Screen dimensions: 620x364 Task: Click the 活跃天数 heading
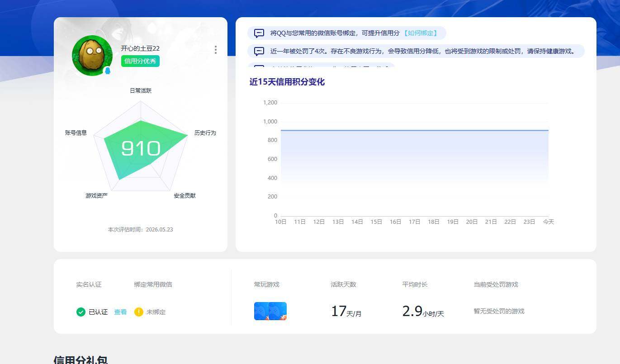tap(344, 284)
